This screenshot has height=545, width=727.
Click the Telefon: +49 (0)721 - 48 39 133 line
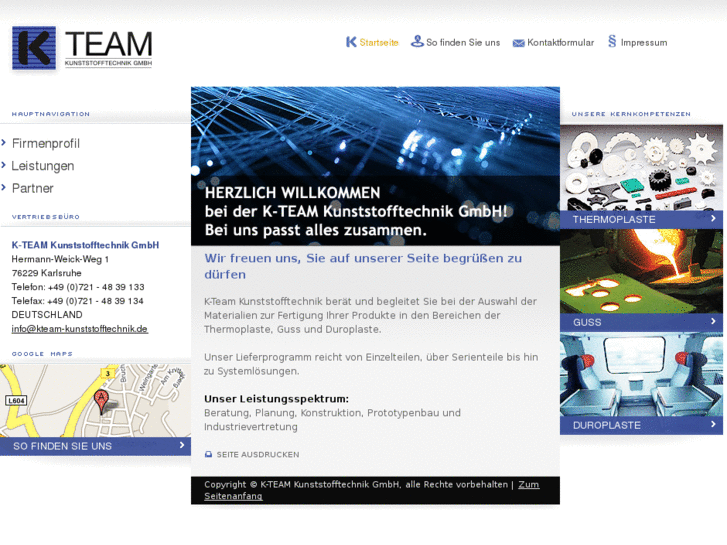(78, 287)
